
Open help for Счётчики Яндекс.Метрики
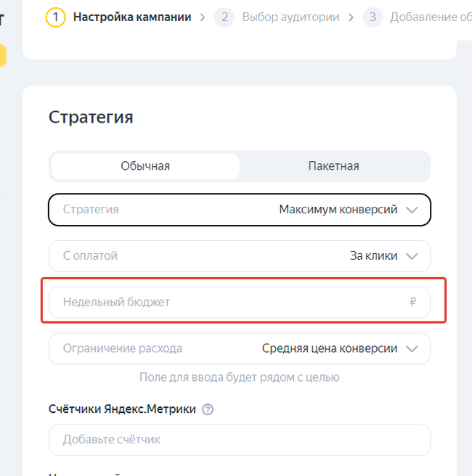coord(208,409)
